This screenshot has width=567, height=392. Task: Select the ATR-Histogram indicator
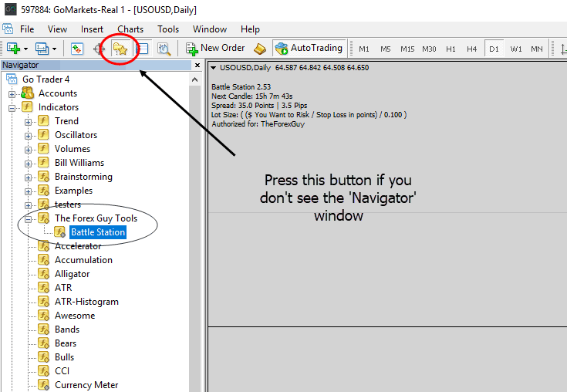(x=86, y=302)
